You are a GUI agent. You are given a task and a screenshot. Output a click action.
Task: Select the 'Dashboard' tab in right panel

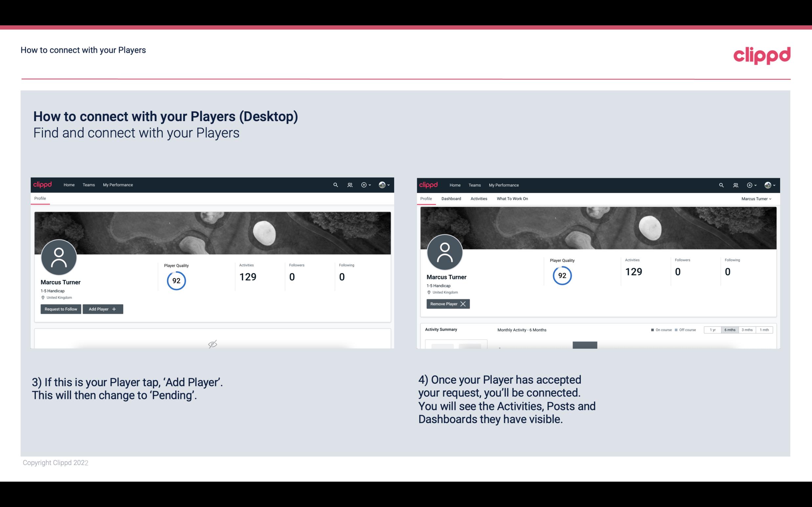coord(450,199)
